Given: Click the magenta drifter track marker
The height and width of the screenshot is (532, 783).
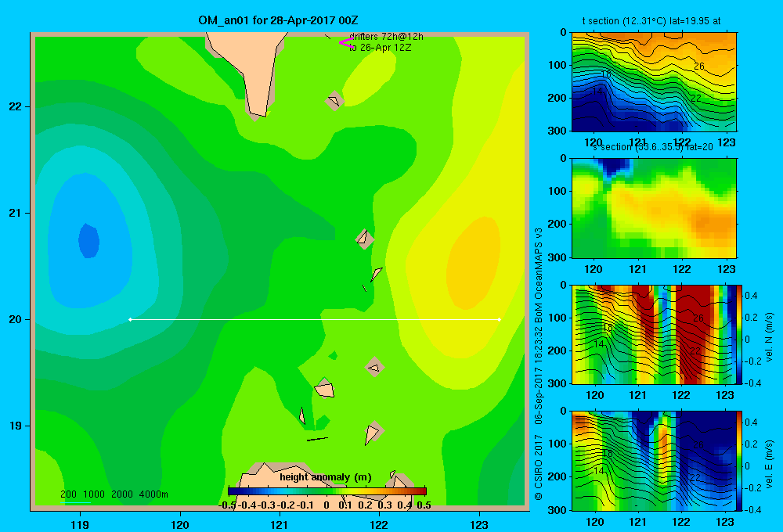Looking at the screenshot, I should 346,43.
